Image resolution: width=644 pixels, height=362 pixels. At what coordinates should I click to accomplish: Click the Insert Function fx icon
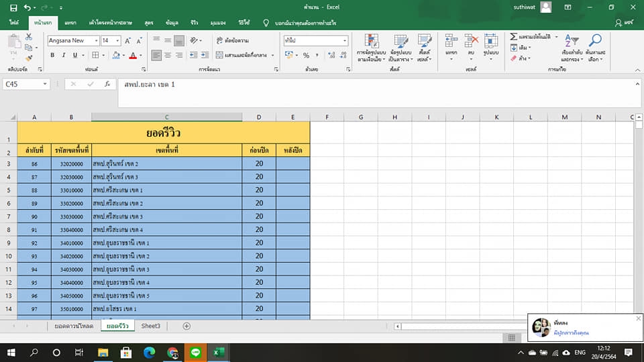pyautogui.click(x=107, y=84)
